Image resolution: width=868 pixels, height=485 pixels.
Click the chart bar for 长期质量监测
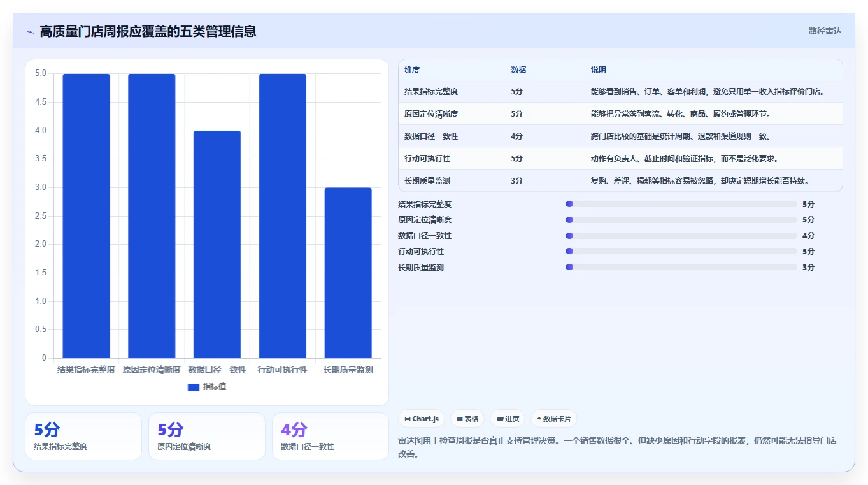tap(348, 273)
